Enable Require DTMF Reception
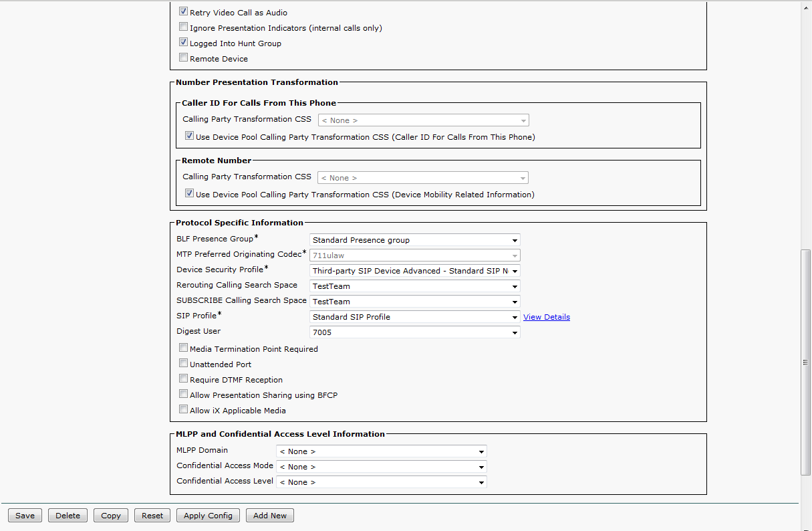 pos(184,379)
